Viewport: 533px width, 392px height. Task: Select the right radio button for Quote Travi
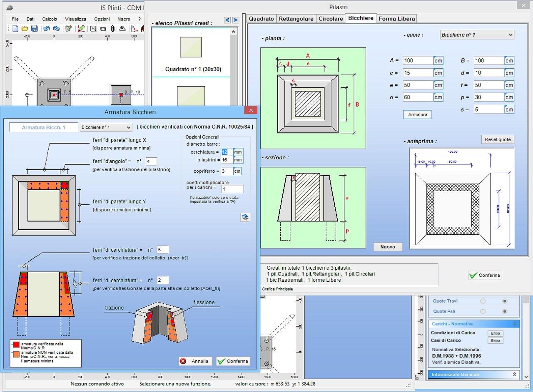coord(505,301)
